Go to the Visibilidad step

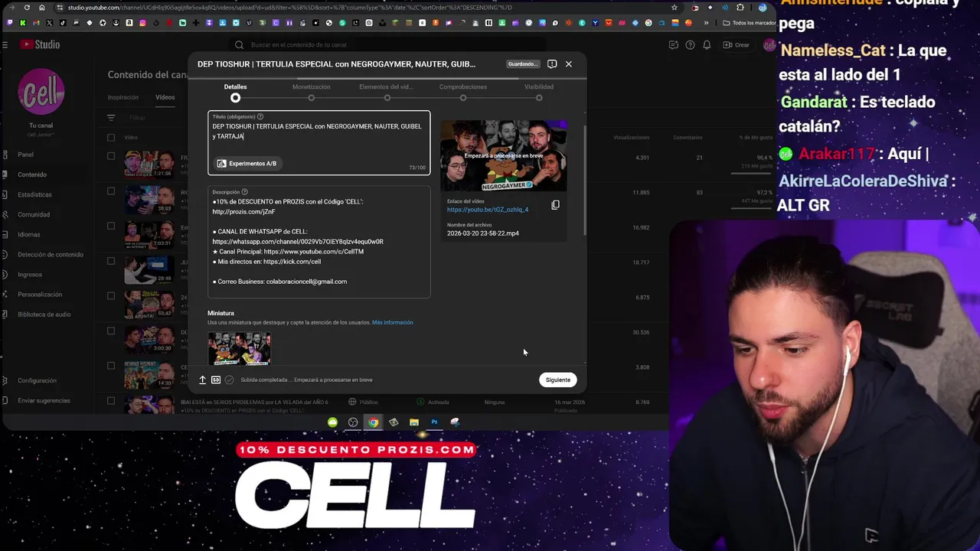click(x=539, y=92)
